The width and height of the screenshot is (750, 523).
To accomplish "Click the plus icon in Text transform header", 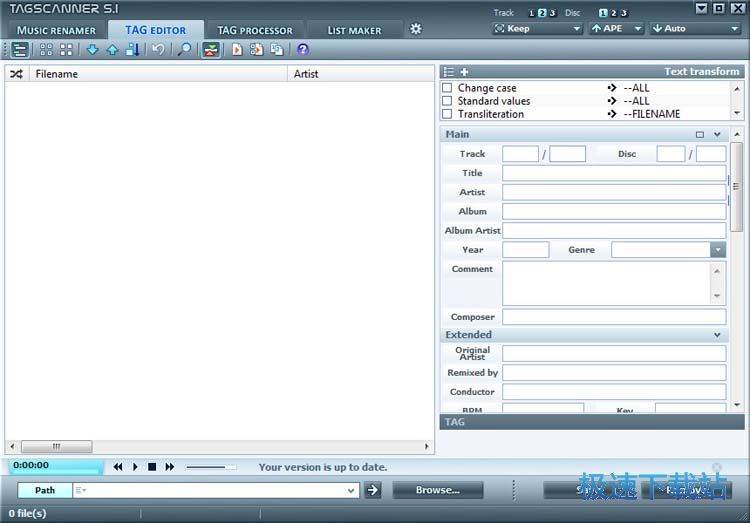I will click(464, 72).
